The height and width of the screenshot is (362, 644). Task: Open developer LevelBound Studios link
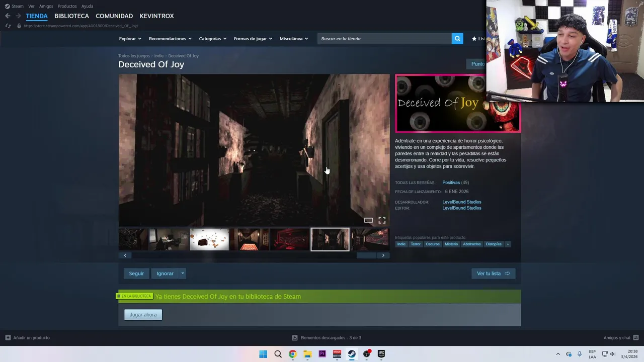(x=462, y=202)
